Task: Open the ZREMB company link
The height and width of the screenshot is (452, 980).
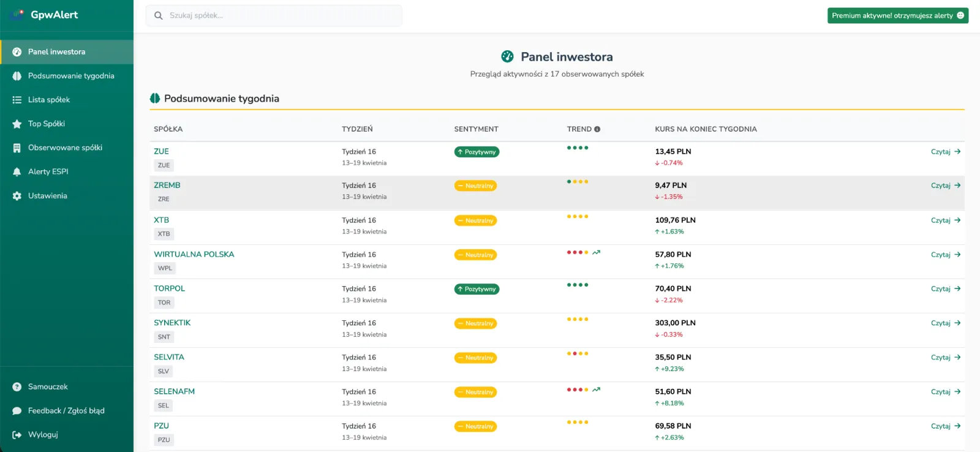Action: click(x=167, y=185)
